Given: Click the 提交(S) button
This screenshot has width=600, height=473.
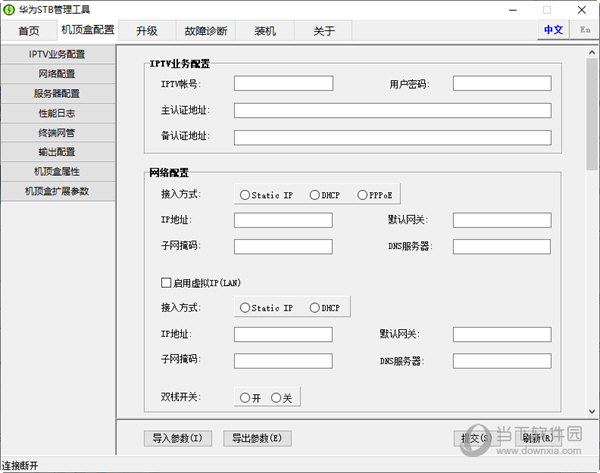Looking at the screenshot, I should click(477, 438).
